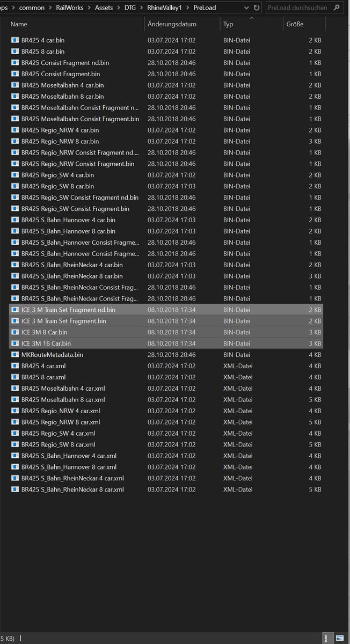Click icon of BR425 S_Bahn_Hannover 8 car.xml
The image size is (350, 644).
(15, 467)
